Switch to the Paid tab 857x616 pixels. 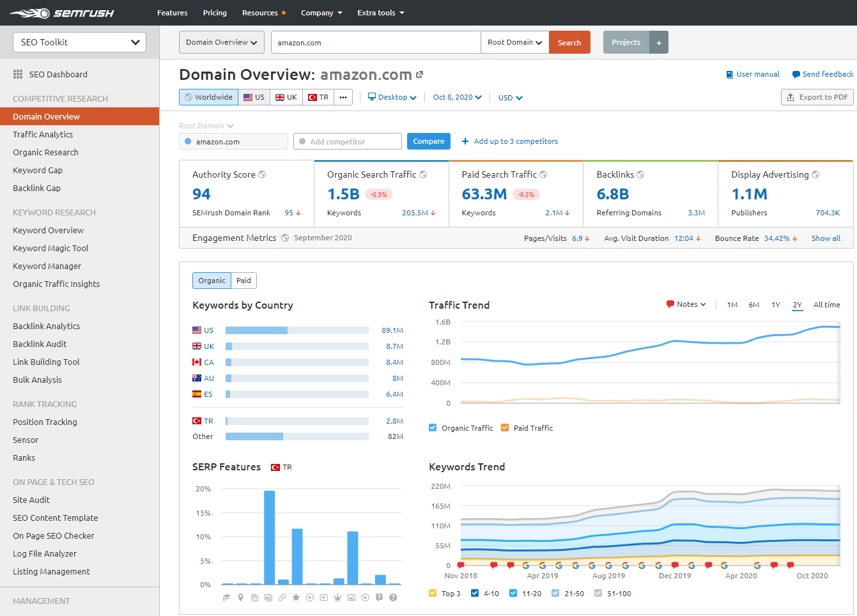pos(243,280)
